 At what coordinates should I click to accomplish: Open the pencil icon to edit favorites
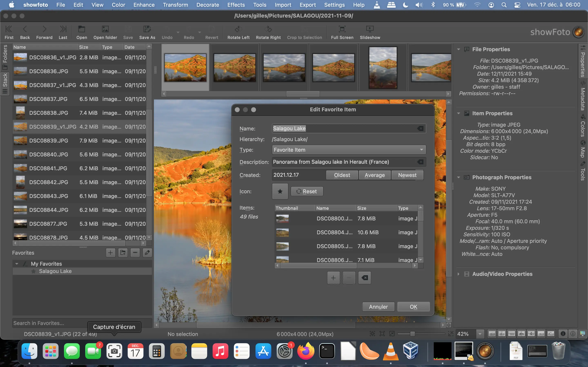pos(147,253)
